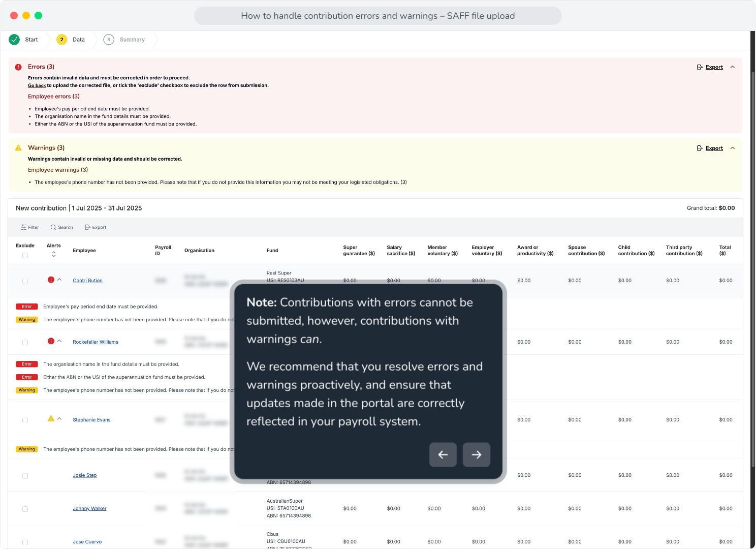This screenshot has width=756, height=549.
Task: Click 'Employee errors (3)' heading
Action: point(54,97)
